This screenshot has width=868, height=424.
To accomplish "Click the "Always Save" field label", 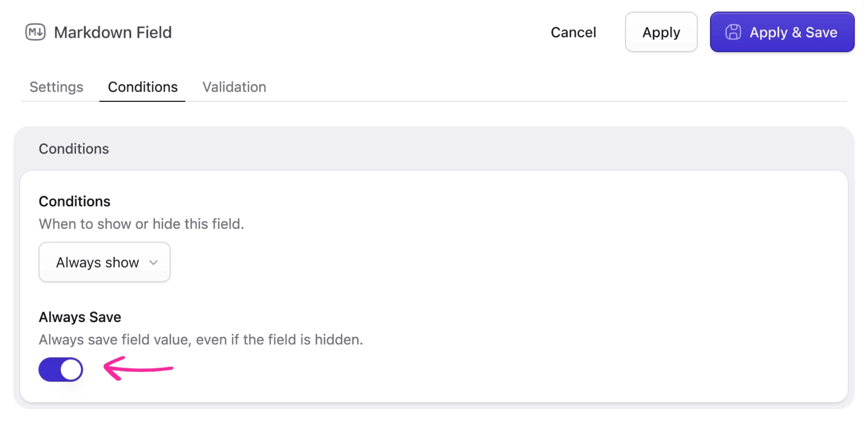I will [80, 317].
